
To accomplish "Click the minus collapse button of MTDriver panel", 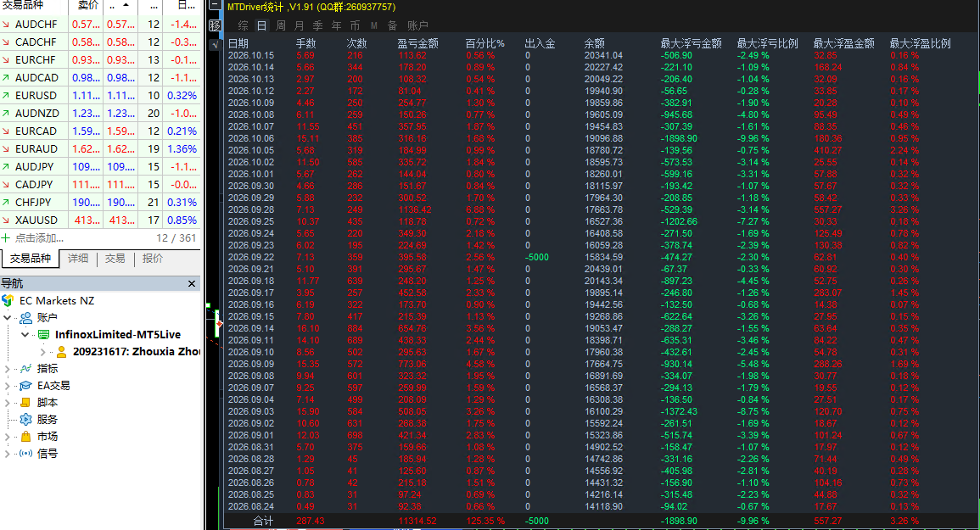I will 215,5.
